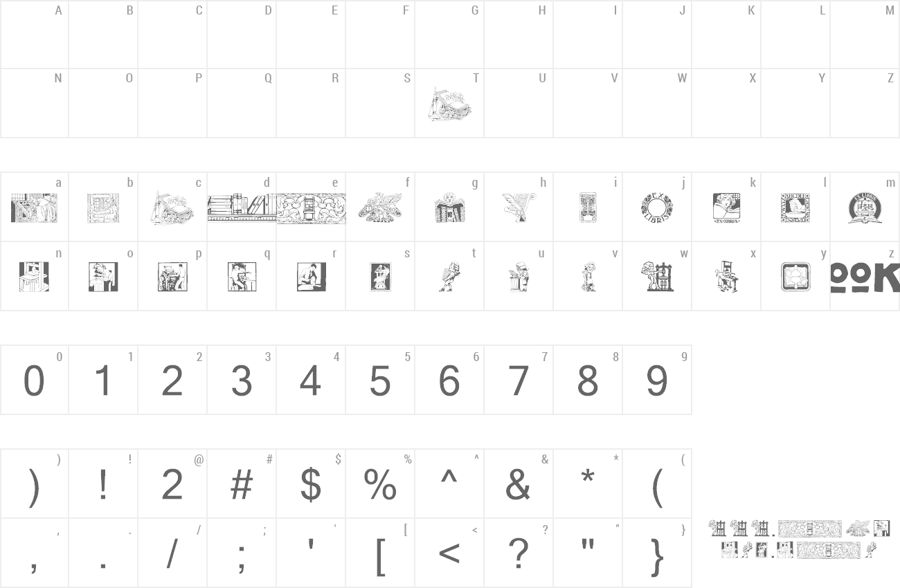The height and width of the screenshot is (588, 900).
Task: Select the Ex Libris seal glyph 'm'
Action: point(865,208)
